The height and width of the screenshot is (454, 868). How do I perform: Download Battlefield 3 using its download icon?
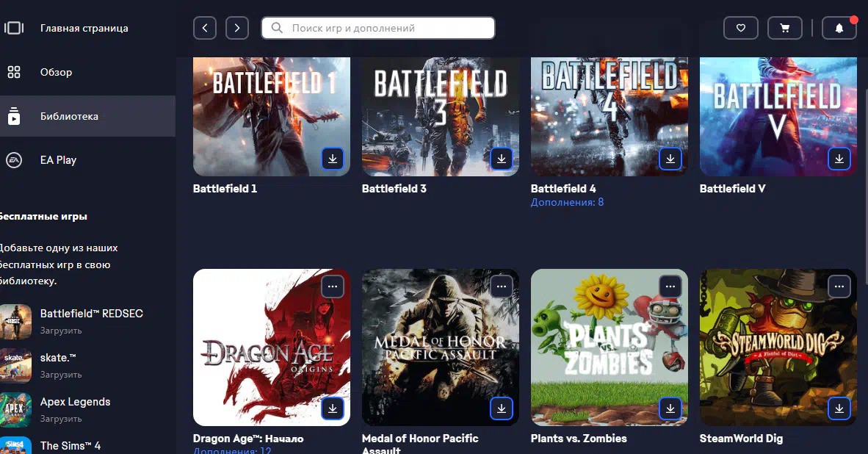click(x=502, y=158)
